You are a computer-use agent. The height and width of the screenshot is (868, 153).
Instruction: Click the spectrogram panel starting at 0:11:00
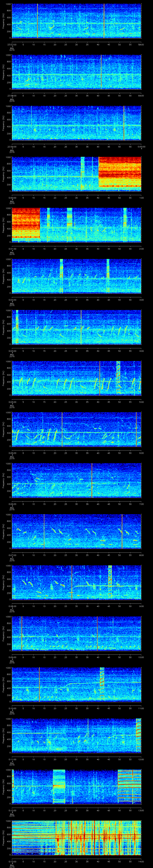coord(77,736)
